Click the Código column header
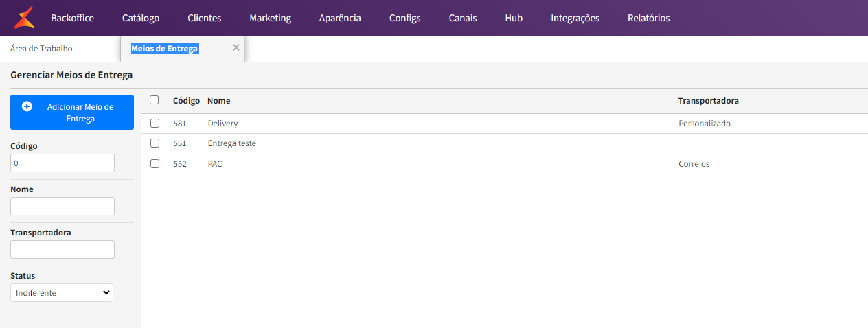868x328 pixels. pyautogui.click(x=186, y=101)
